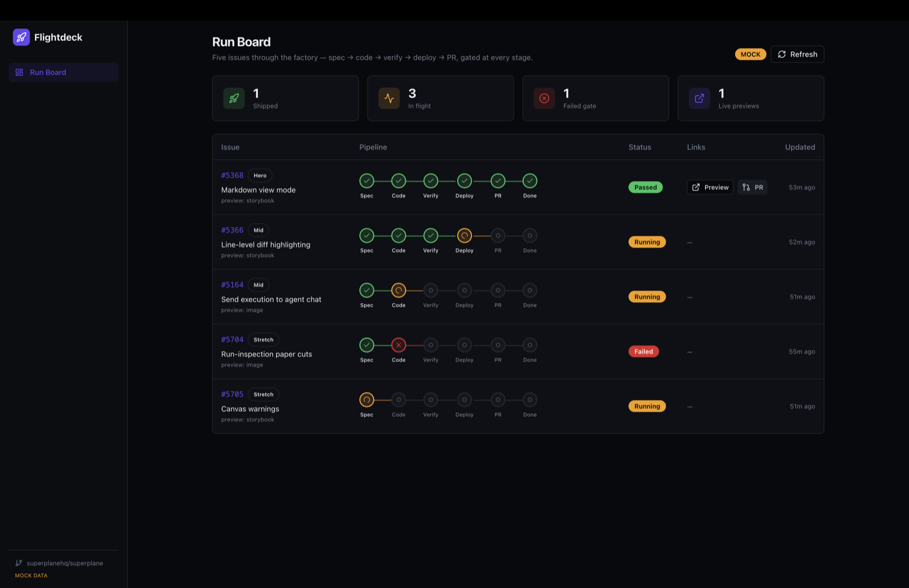Click the Live previews external link icon
The image size is (909, 588).
tap(699, 98)
